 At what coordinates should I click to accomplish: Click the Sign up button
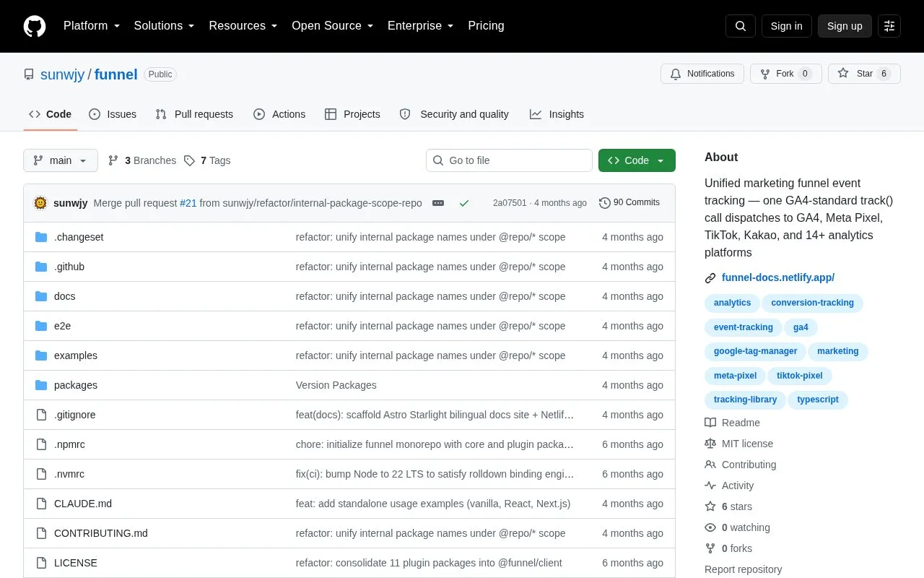coord(845,26)
